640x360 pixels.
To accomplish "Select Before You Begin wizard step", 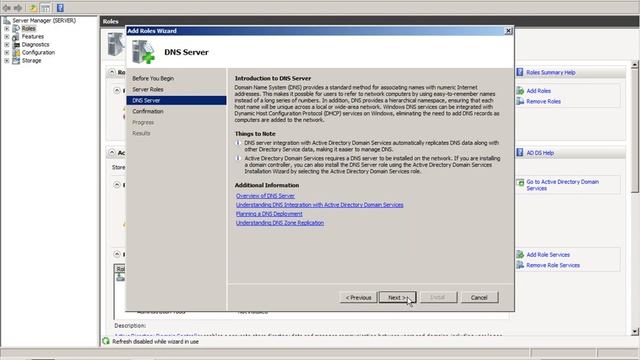I will point(153,78).
